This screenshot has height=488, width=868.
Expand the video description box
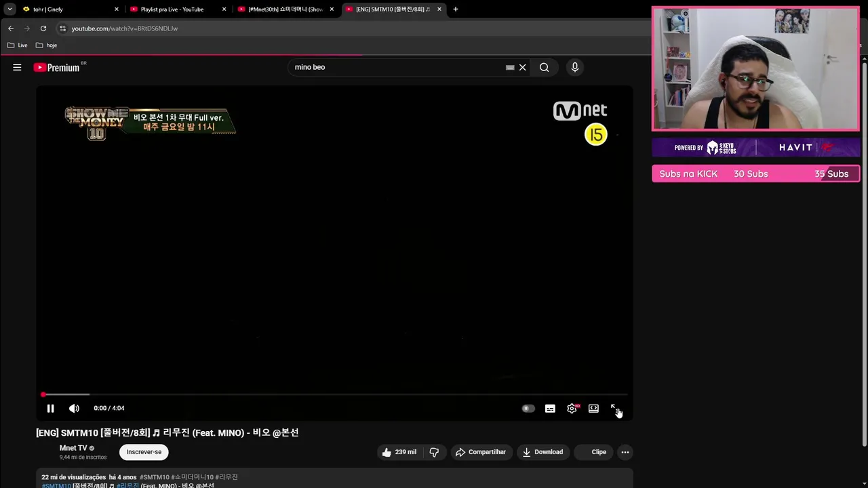pyautogui.click(x=335, y=478)
